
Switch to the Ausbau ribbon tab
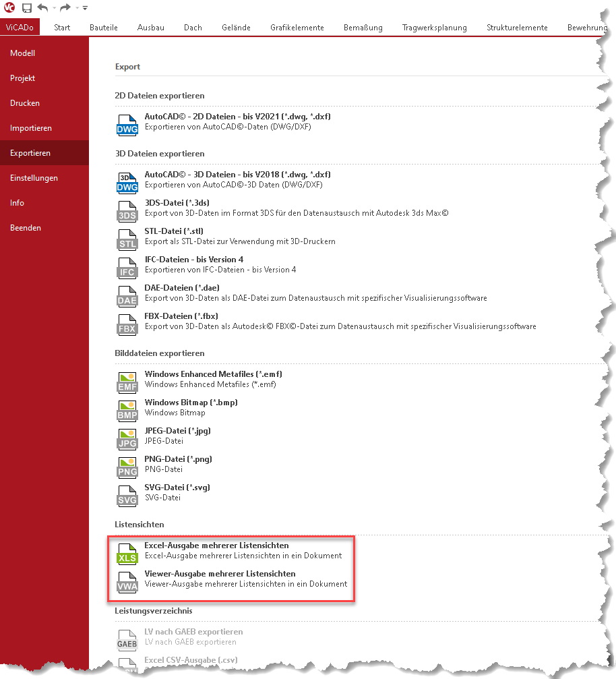[151, 27]
